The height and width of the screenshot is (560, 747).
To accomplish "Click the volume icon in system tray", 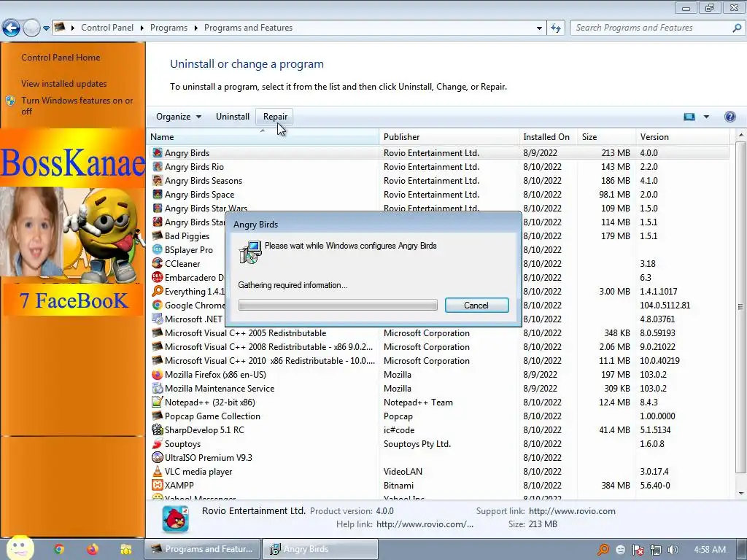I will pos(673,550).
